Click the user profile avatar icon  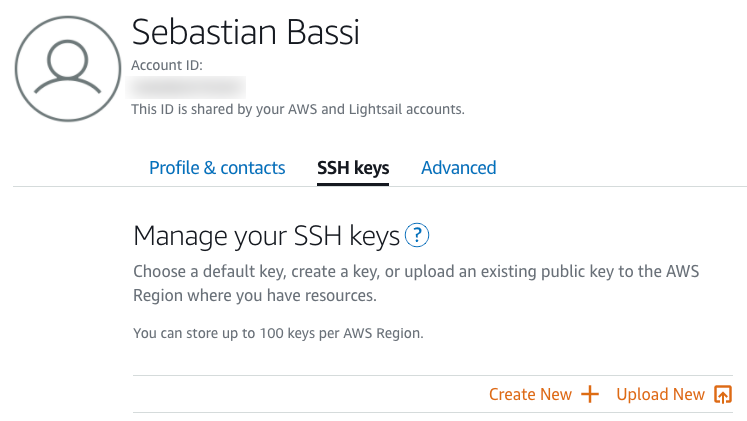[x=68, y=69]
